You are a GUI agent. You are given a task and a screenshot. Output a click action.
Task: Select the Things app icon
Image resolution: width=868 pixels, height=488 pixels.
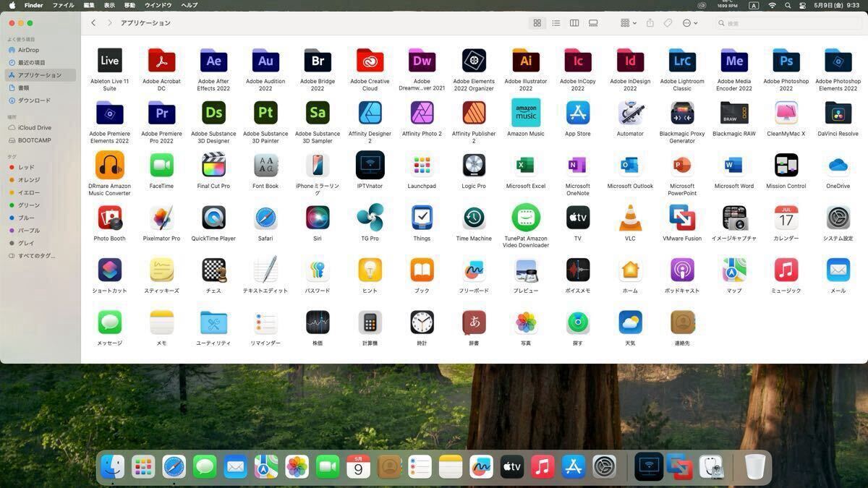point(422,218)
